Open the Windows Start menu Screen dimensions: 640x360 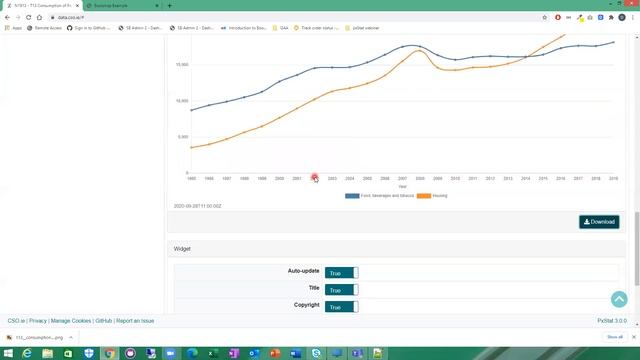pyautogui.click(x=8, y=353)
